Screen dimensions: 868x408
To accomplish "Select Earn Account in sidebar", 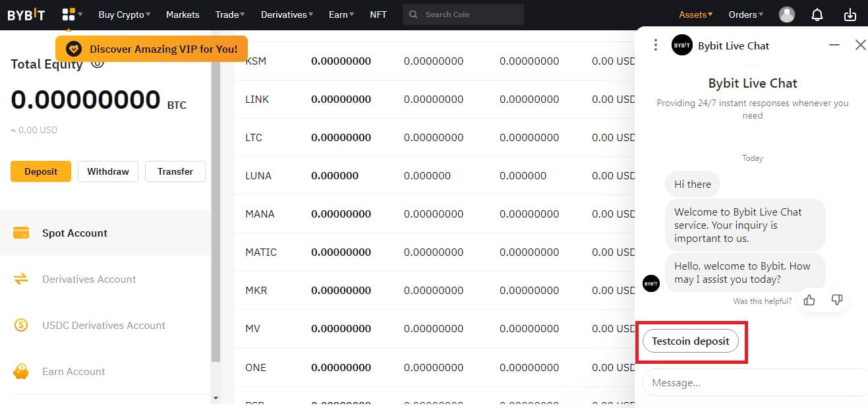I will [x=105, y=371].
